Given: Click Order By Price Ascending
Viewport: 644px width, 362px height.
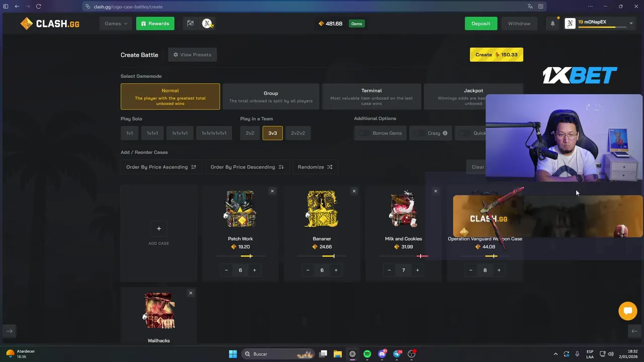Looking at the screenshot, I should (x=161, y=167).
